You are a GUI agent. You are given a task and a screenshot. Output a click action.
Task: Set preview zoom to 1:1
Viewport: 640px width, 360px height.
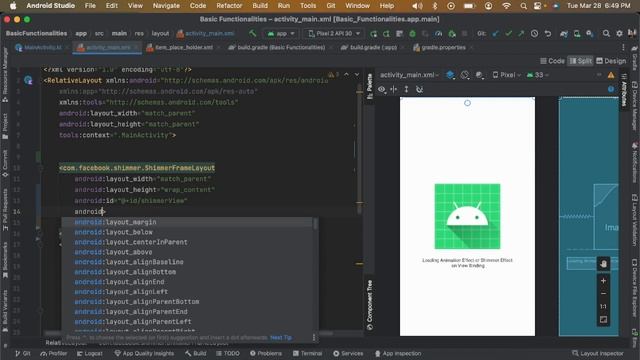pyautogui.click(x=603, y=307)
